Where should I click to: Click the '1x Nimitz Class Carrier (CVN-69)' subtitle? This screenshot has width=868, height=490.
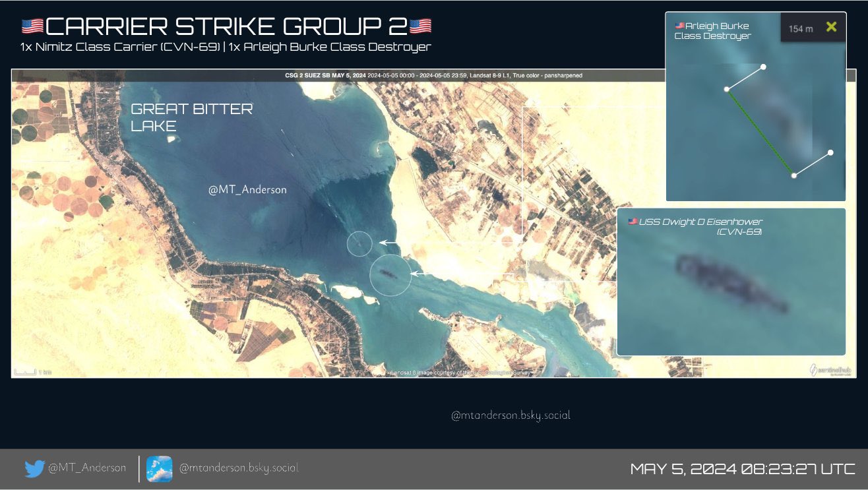119,47
